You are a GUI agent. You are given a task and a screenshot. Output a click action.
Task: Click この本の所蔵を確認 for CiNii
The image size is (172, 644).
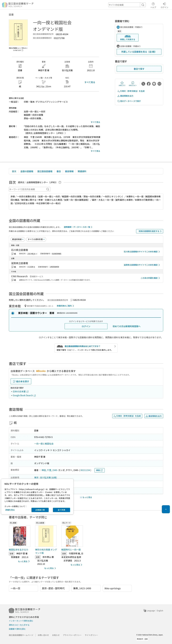(150, 278)
